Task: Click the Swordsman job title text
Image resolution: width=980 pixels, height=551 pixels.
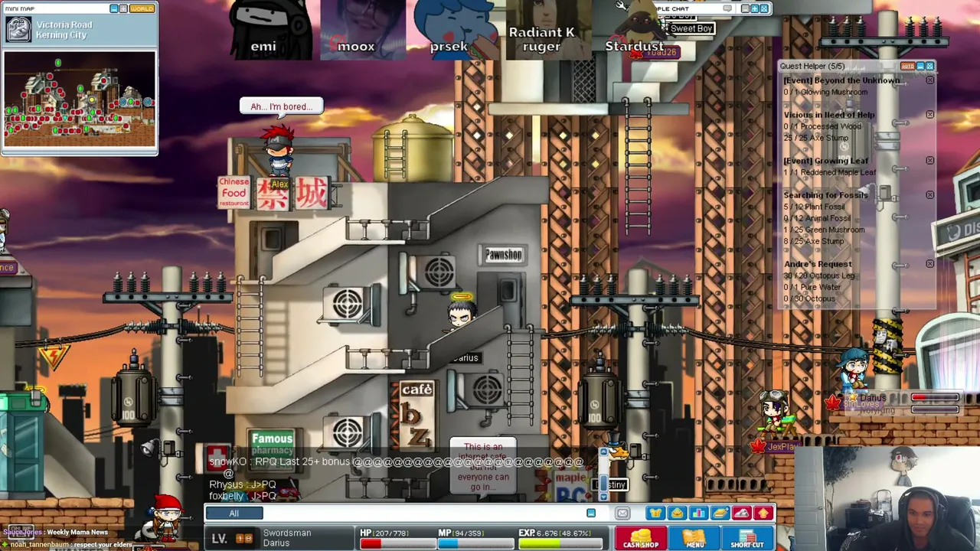Action: coord(287,533)
